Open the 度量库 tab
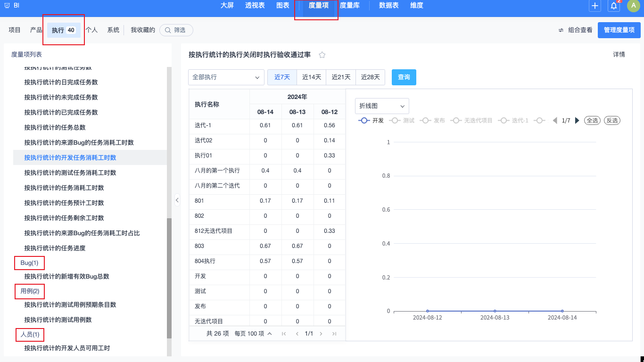Image resolution: width=644 pixels, height=362 pixels. click(x=350, y=6)
